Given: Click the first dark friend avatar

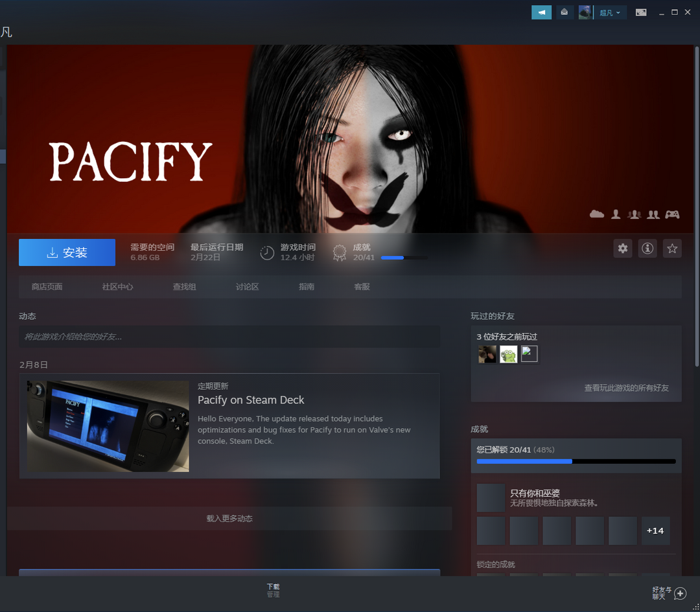Looking at the screenshot, I should pyautogui.click(x=487, y=355).
